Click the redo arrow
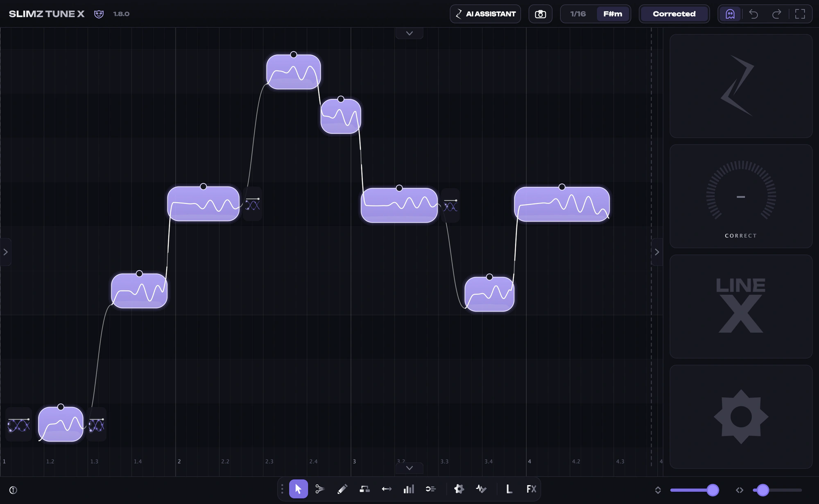819x504 pixels. tap(776, 14)
